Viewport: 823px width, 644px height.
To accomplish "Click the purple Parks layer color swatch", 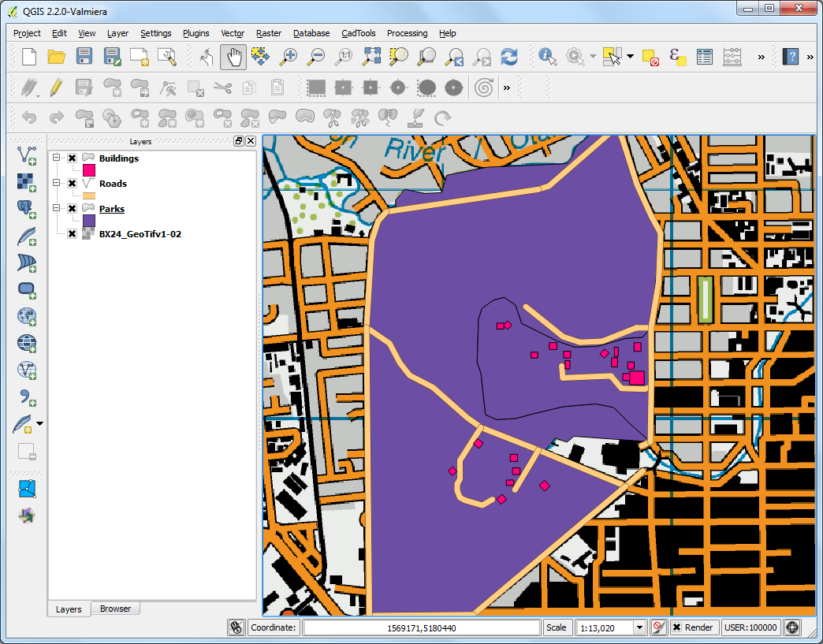I will (89, 221).
